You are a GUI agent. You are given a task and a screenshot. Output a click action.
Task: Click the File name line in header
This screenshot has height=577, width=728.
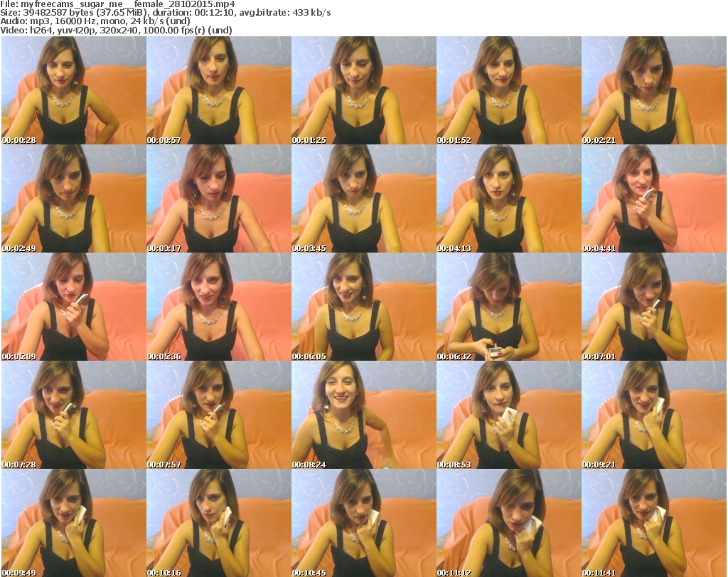click(x=117, y=4)
